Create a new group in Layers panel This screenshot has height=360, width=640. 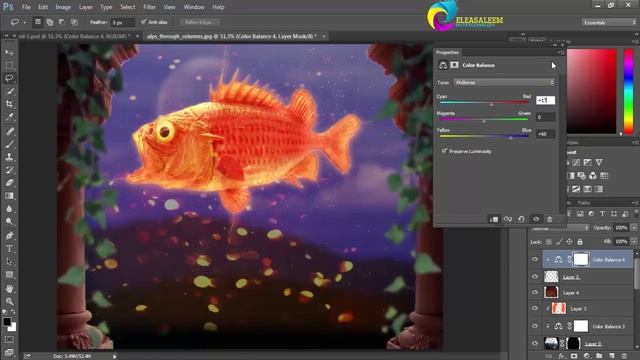coord(599,356)
